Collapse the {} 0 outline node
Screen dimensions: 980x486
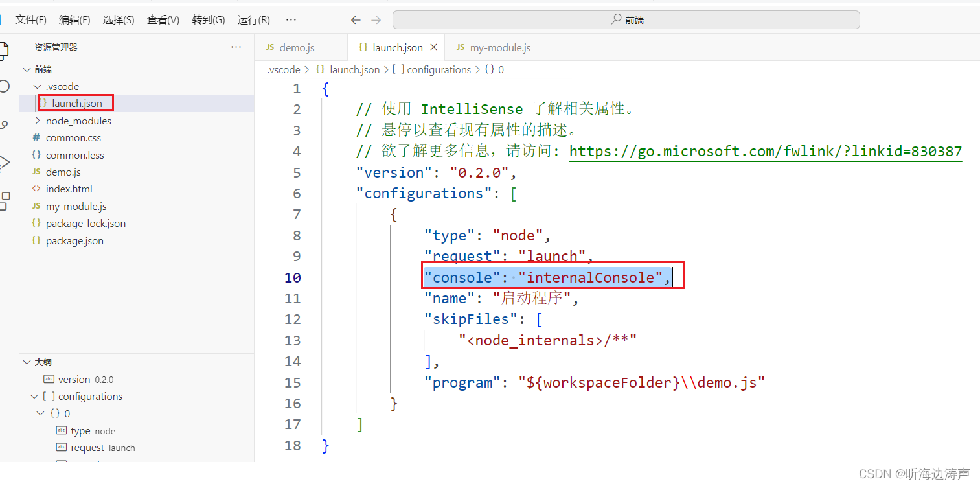[x=41, y=413]
